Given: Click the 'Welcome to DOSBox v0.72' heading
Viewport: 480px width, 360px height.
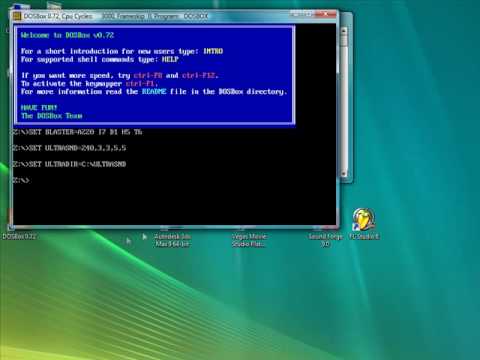Looking at the screenshot, I should coord(67,35).
